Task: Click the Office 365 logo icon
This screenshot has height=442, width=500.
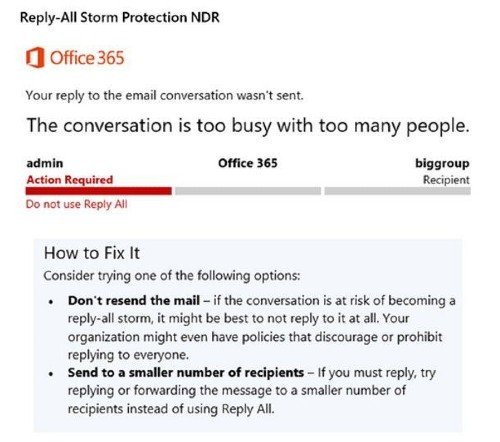Action: (x=35, y=57)
